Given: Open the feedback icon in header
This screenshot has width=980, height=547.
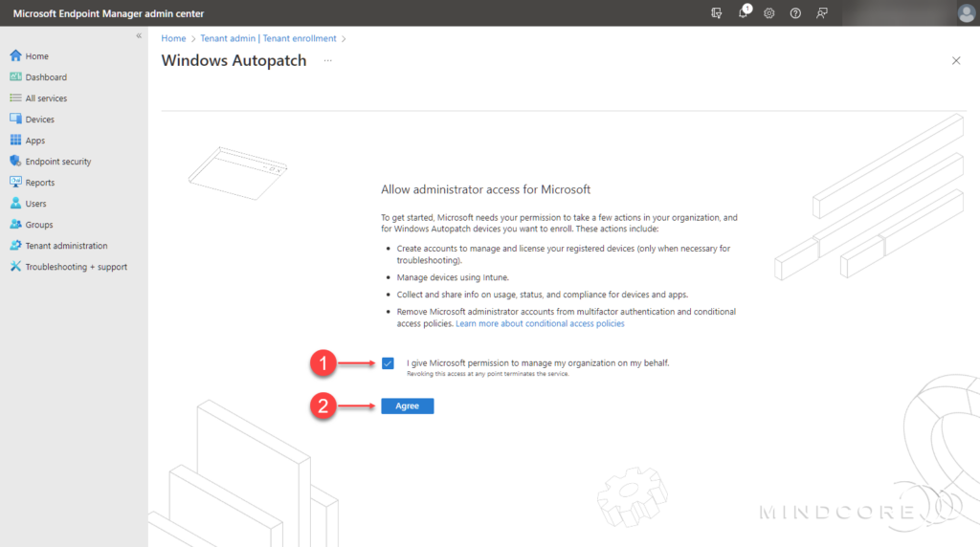Looking at the screenshot, I should coord(822,13).
